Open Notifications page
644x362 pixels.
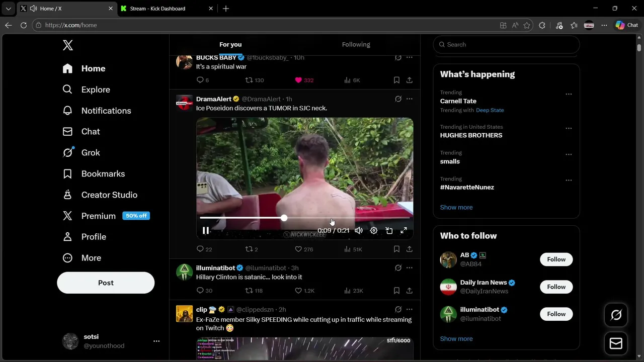[97, 111]
